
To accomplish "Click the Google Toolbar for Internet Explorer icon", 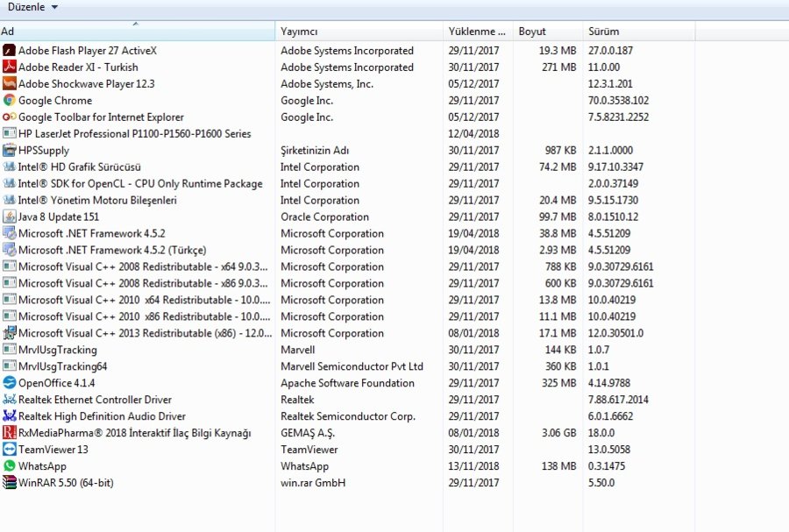I will click(x=9, y=117).
